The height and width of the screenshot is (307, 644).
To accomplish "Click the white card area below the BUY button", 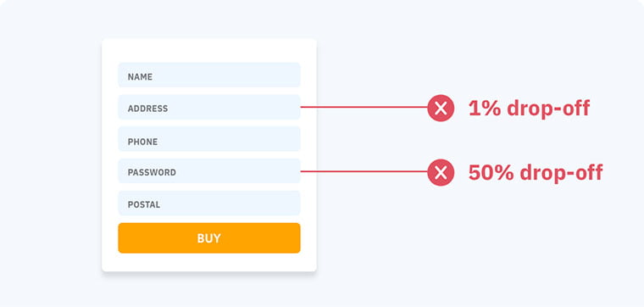I will [x=209, y=262].
